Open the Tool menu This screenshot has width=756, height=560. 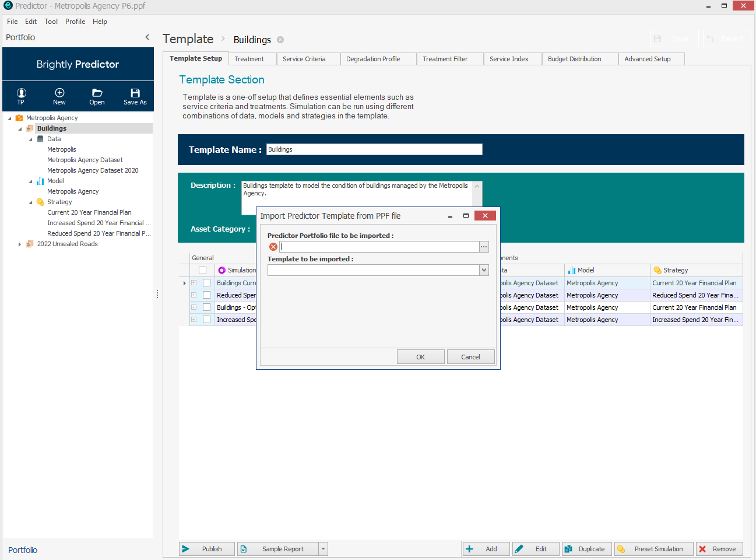(51, 22)
